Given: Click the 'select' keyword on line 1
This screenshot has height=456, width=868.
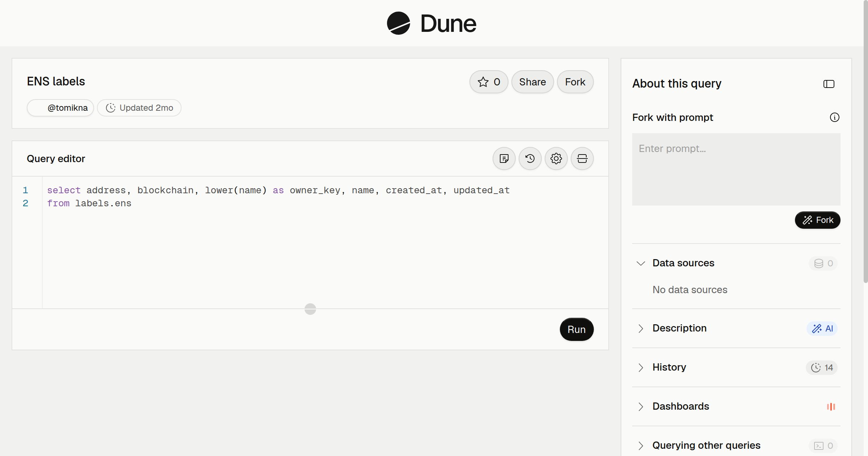Looking at the screenshot, I should pyautogui.click(x=64, y=190).
